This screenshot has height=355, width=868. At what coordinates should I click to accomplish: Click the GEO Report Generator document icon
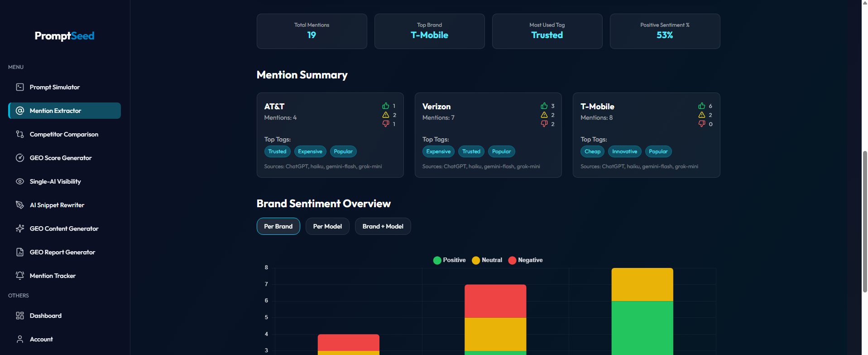[20, 252]
